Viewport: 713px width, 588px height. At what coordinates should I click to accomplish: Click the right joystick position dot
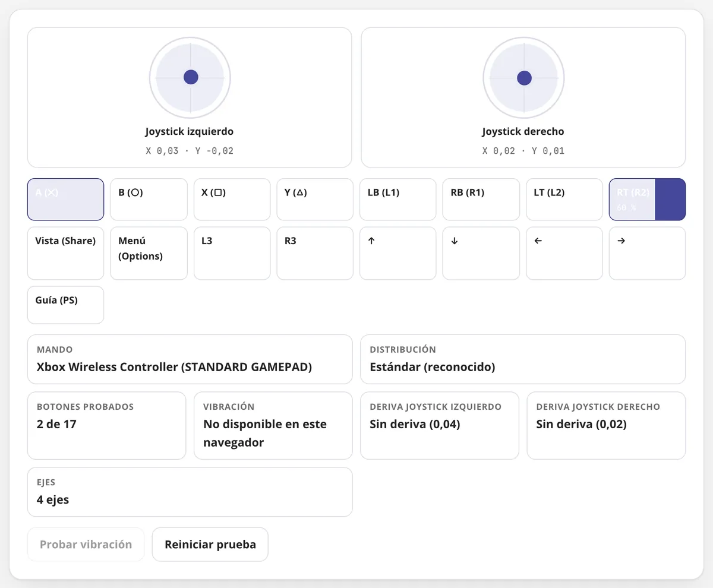point(524,78)
